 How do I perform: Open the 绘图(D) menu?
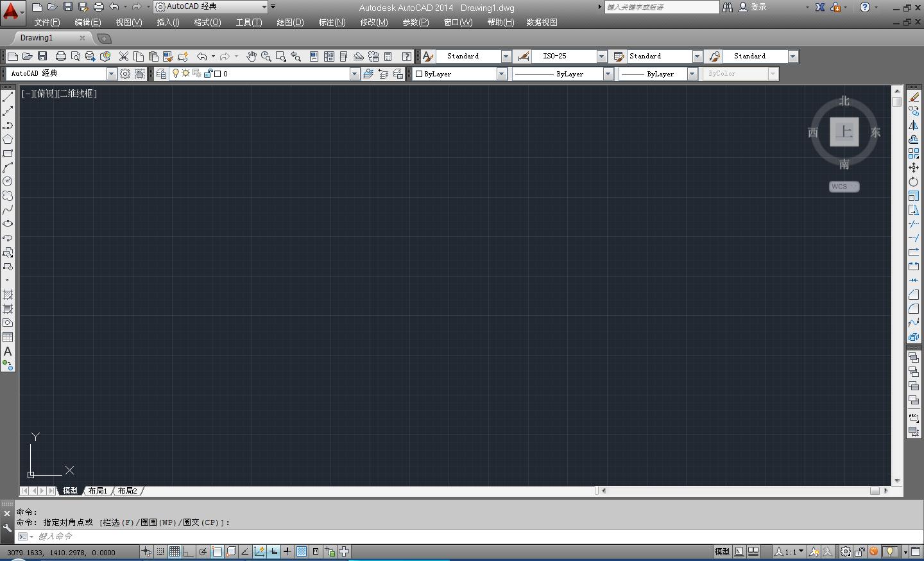[x=290, y=22]
